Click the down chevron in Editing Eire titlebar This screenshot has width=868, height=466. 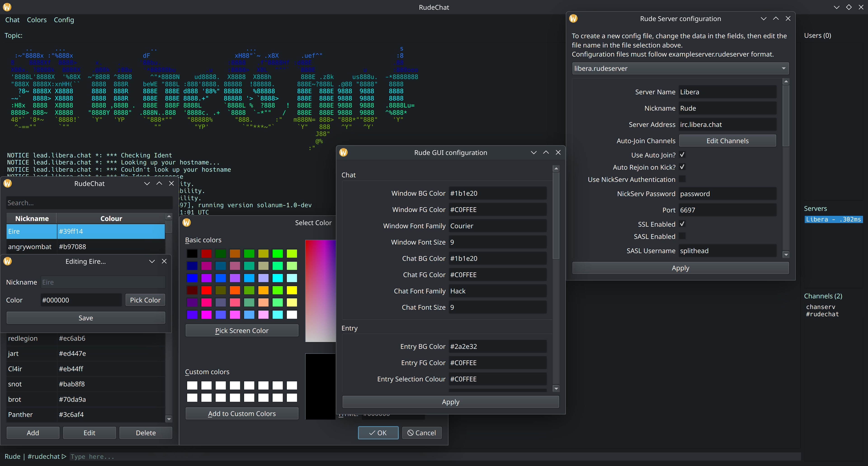[152, 261]
